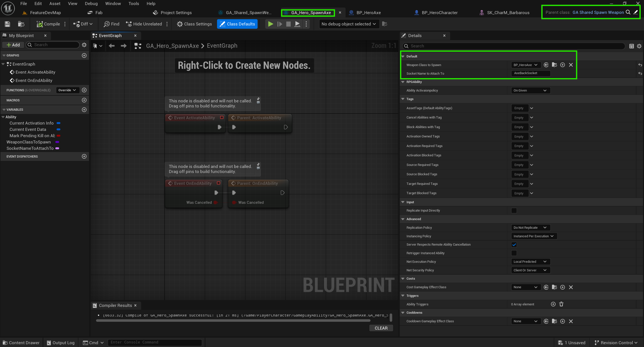Reset Socket Name to Attach To to default
Screen dimensions: 644x347
pyautogui.click(x=640, y=74)
